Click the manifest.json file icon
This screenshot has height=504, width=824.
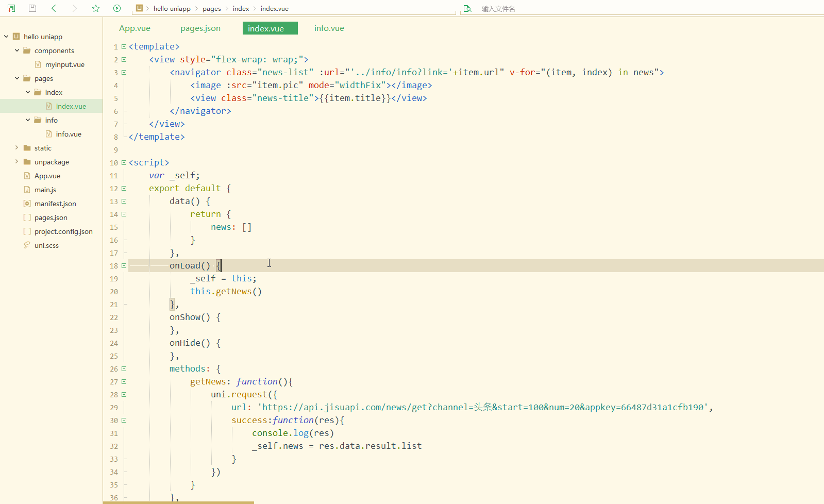click(27, 204)
